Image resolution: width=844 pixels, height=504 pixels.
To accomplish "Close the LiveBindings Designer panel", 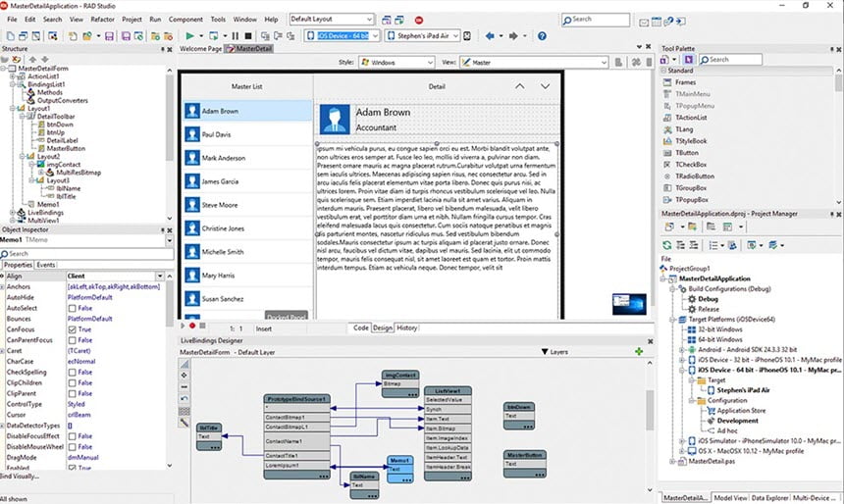I will pyautogui.click(x=650, y=341).
